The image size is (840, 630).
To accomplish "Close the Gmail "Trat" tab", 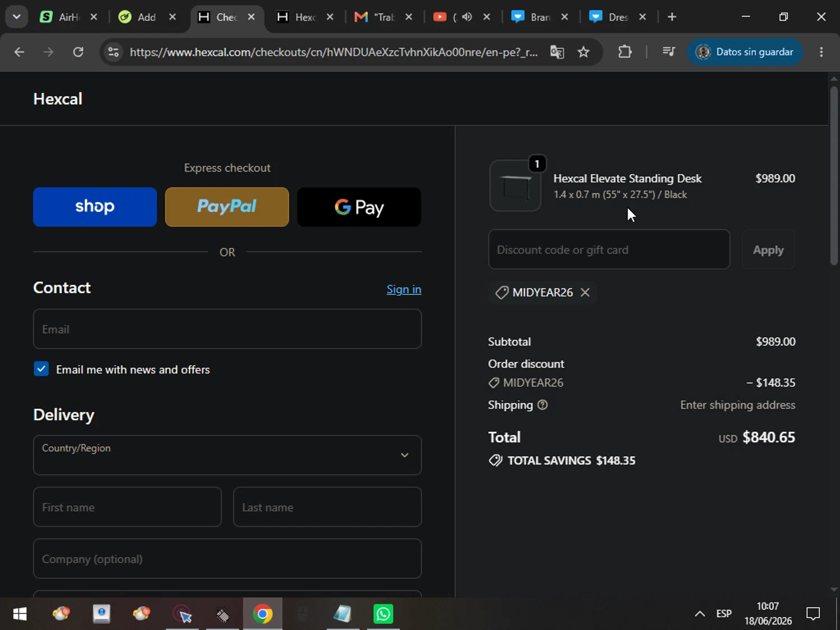I will click(x=409, y=17).
